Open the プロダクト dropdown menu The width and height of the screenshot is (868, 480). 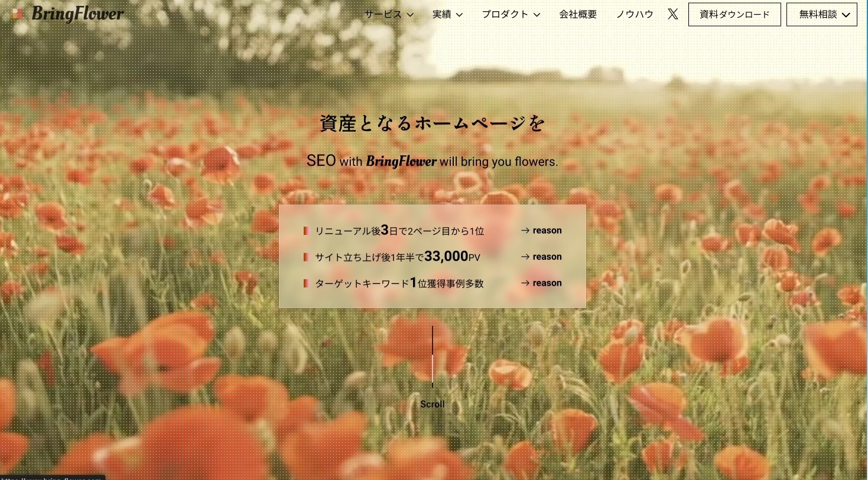point(511,14)
